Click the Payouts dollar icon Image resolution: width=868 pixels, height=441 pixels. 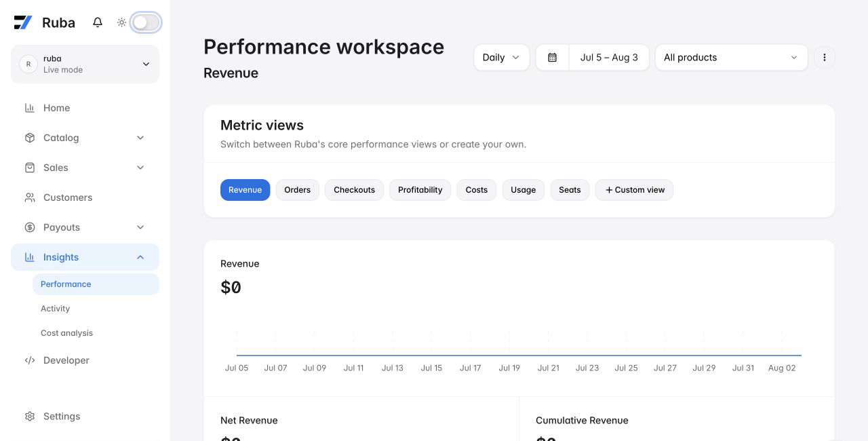click(x=30, y=227)
